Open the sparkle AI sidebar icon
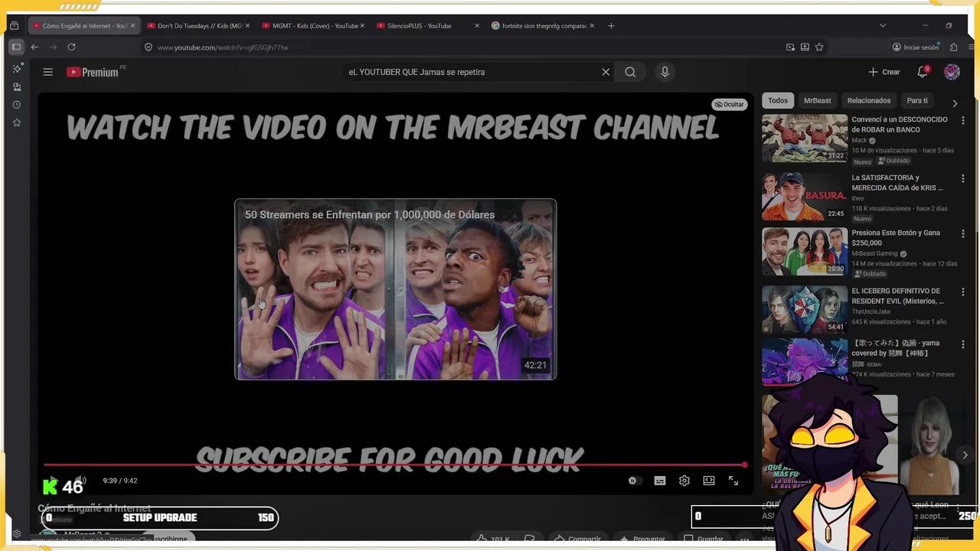 pyautogui.click(x=17, y=68)
